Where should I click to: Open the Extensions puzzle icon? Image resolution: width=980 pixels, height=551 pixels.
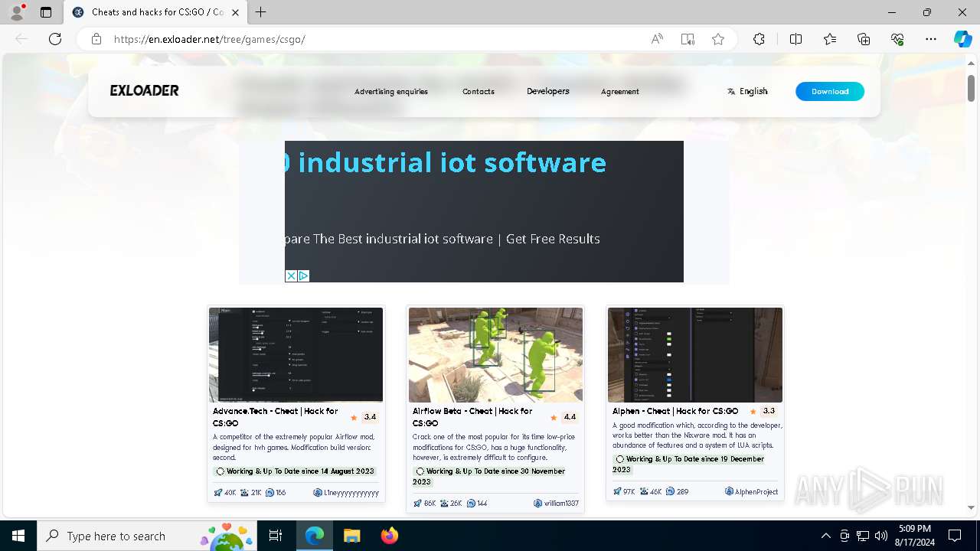point(759,39)
